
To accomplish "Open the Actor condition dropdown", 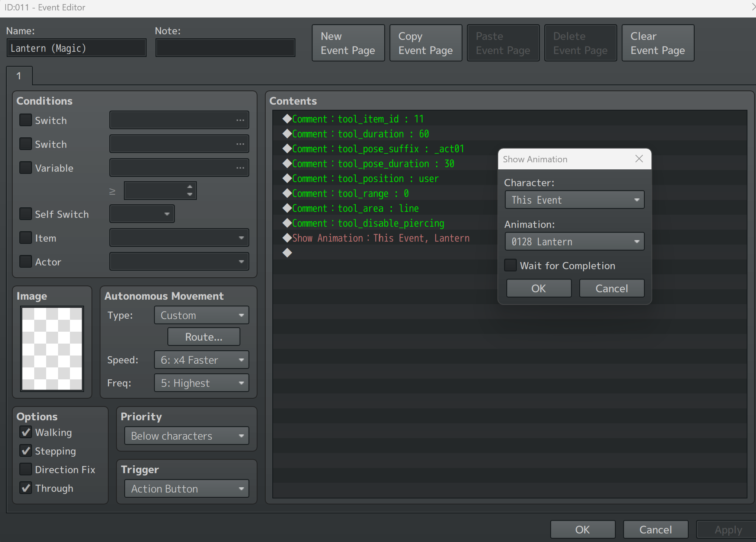I will [x=179, y=262].
